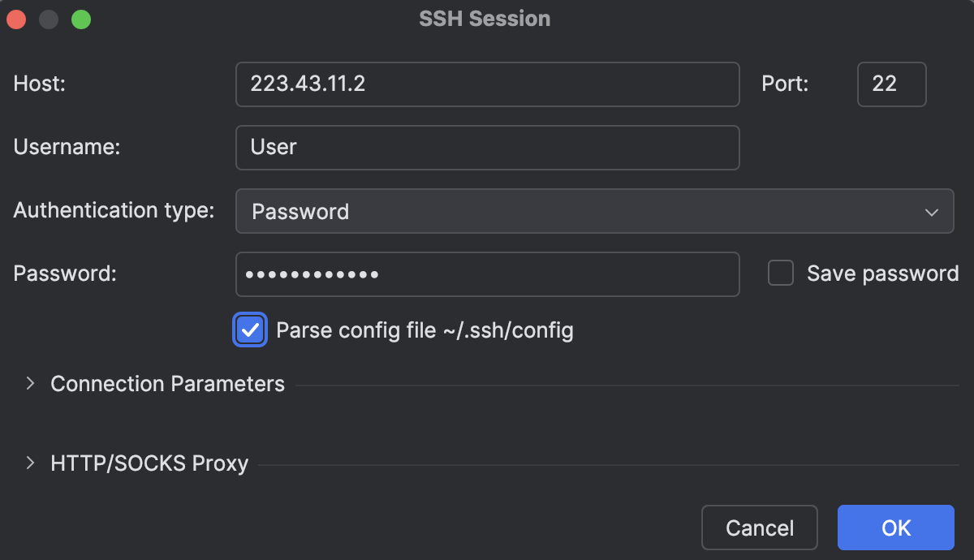Click the arrow beside Connection Parameters
This screenshot has width=974, height=560.
click(x=30, y=383)
